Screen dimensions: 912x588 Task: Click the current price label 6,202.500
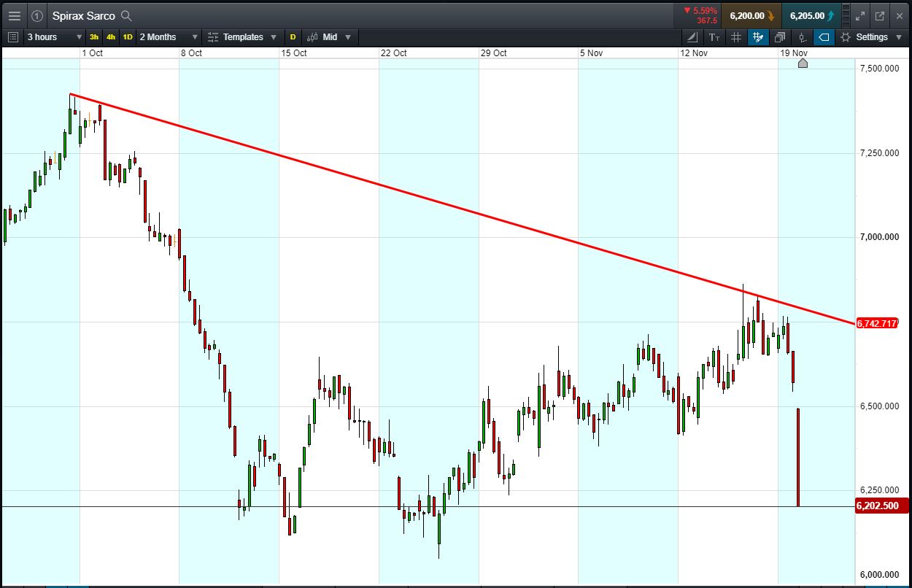(881, 506)
